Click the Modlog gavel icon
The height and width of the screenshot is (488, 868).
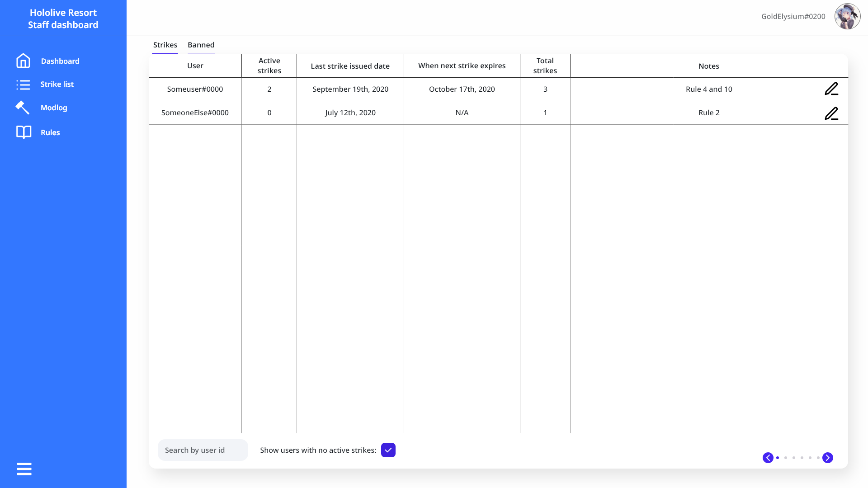pyautogui.click(x=22, y=108)
